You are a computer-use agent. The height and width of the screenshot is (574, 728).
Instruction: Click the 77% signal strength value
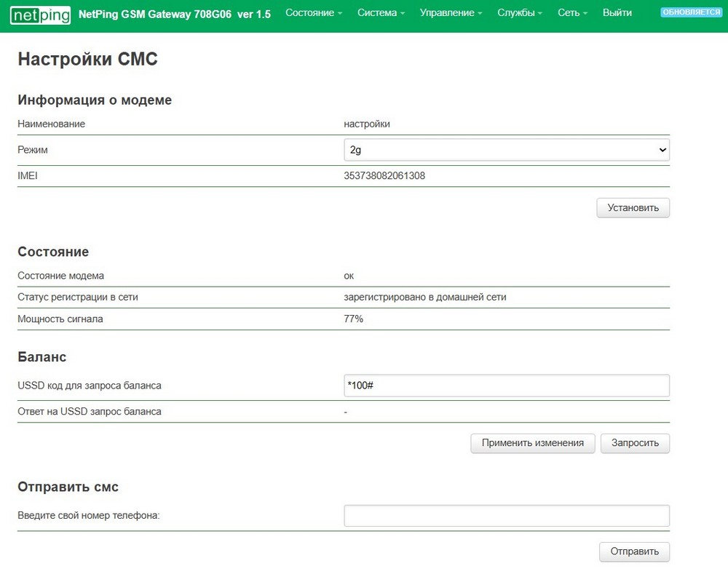(354, 319)
